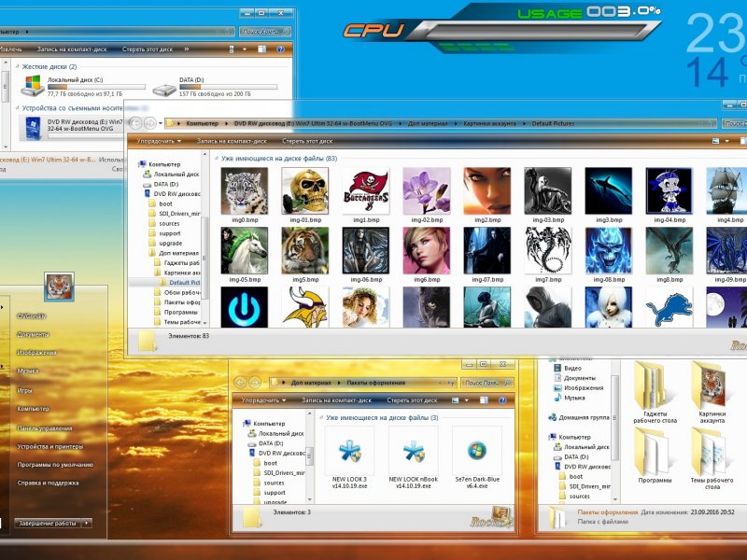
Task: Open the DVD RW дисковод (E:) drive icon
Action: click(33, 129)
